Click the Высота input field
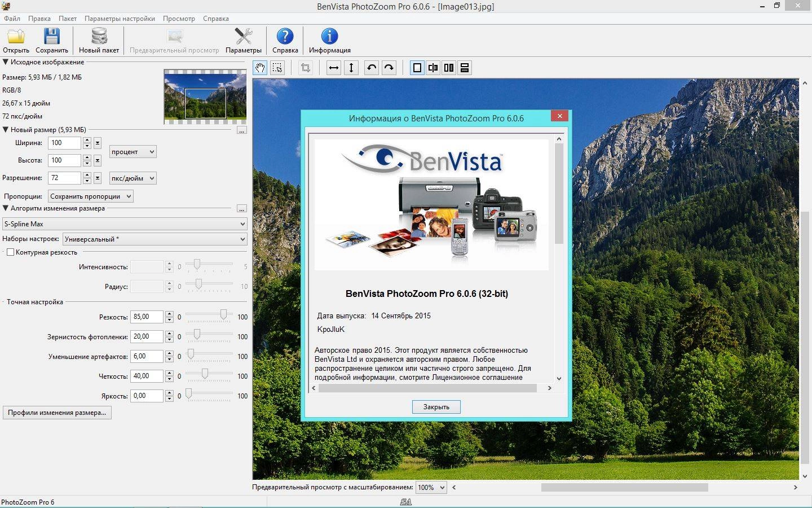This screenshot has width=812, height=508. coord(64,160)
